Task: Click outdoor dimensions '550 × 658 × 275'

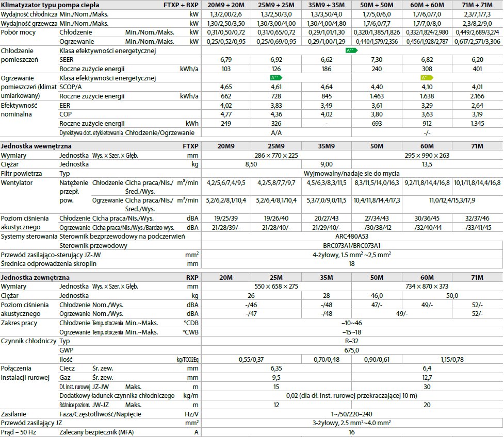Action: pos(276,287)
